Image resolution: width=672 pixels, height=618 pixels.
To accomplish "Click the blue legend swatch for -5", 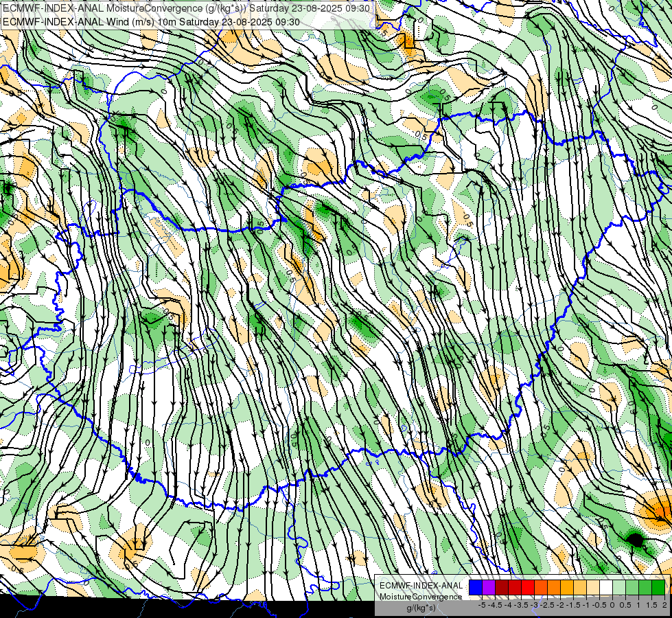I will click(475, 588).
